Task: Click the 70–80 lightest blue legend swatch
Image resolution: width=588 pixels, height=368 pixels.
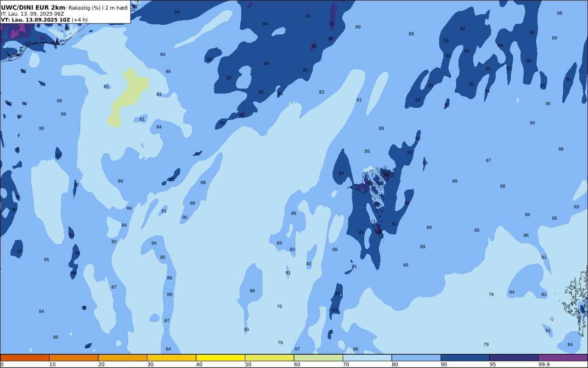Action: [x=367, y=357]
